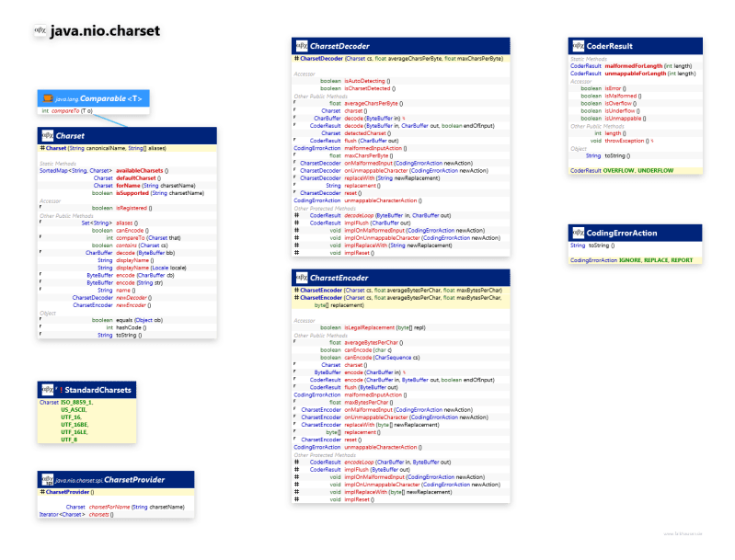Click detectedCharset in CharsetDecoder

coord(364,133)
